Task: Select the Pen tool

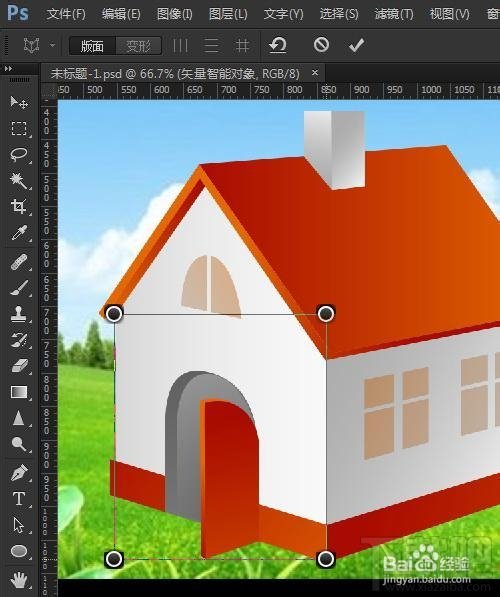Action: 19,473
